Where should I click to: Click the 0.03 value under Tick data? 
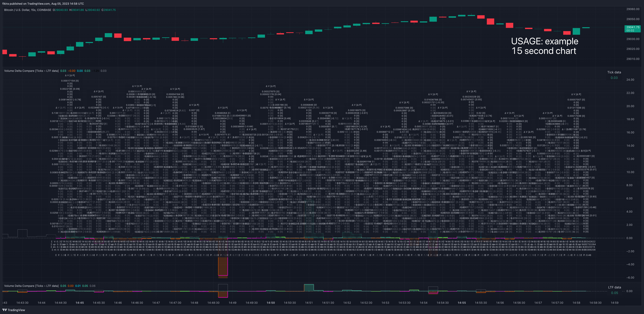(x=614, y=78)
